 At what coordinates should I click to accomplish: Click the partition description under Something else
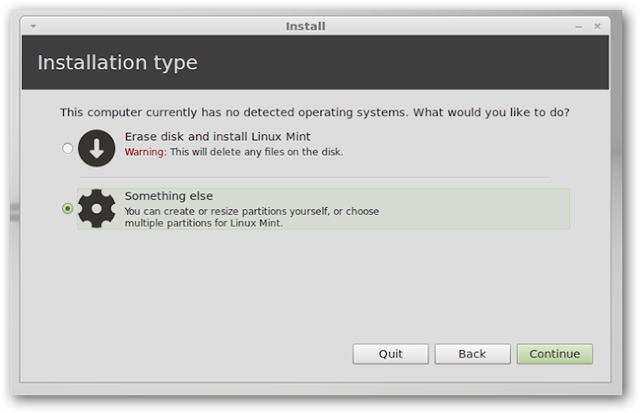(x=252, y=217)
